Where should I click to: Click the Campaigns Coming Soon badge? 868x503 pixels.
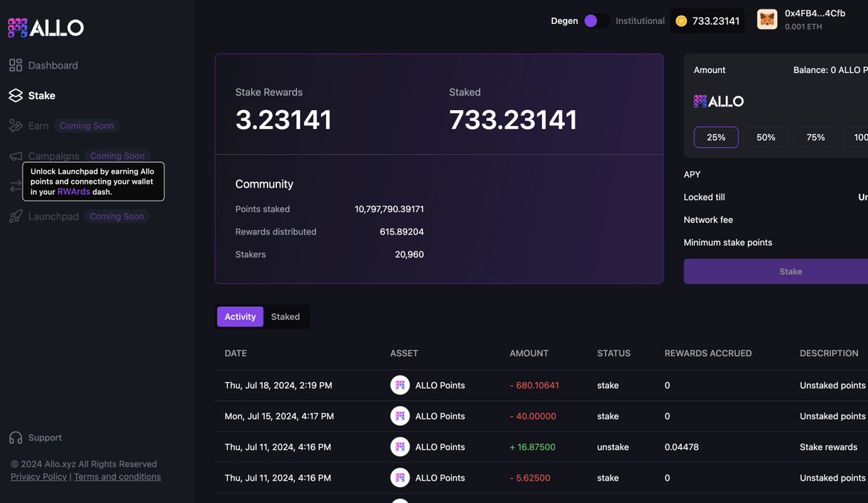pyautogui.click(x=117, y=156)
